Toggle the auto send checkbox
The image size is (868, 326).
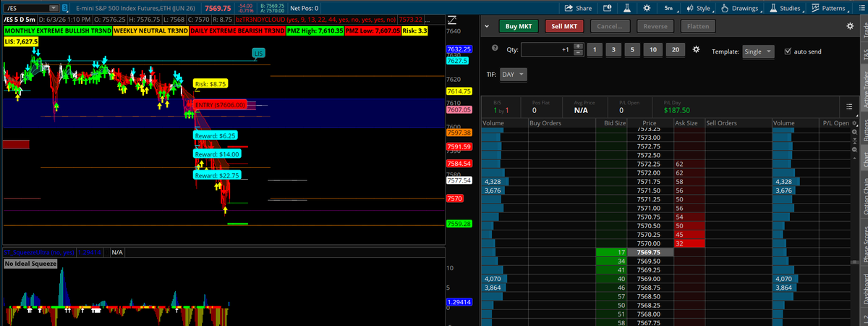coord(788,51)
